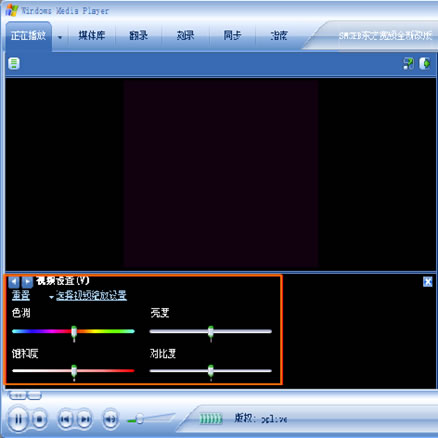Skip to the previous track
This screenshot has height=438, width=438.
(65, 419)
